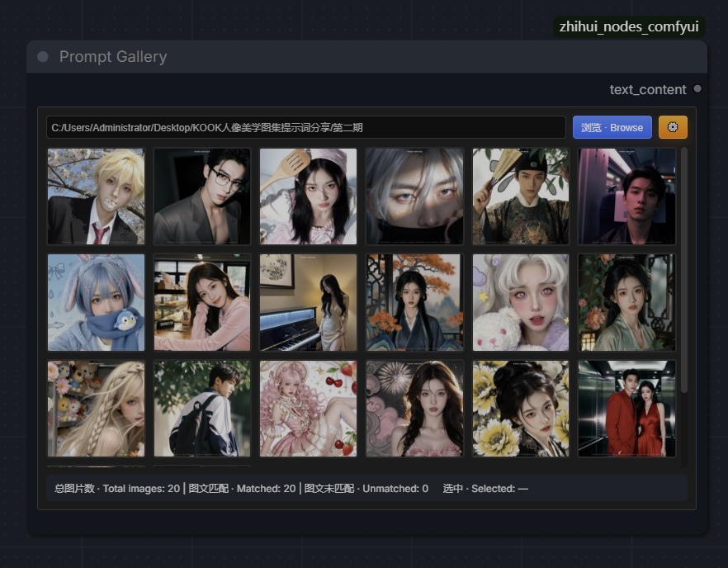The width and height of the screenshot is (728, 568).
Task: Select blue-haired bunny ears girl thumbnail
Action: pos(96,302)
